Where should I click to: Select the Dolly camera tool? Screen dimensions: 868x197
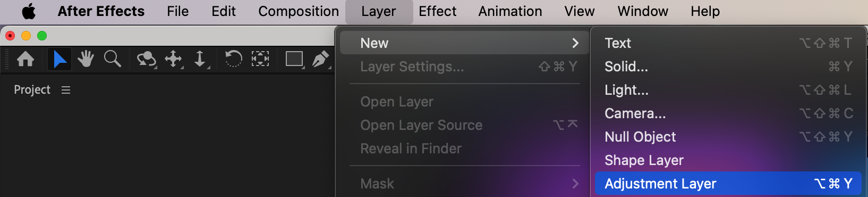(x=200, y=59)
